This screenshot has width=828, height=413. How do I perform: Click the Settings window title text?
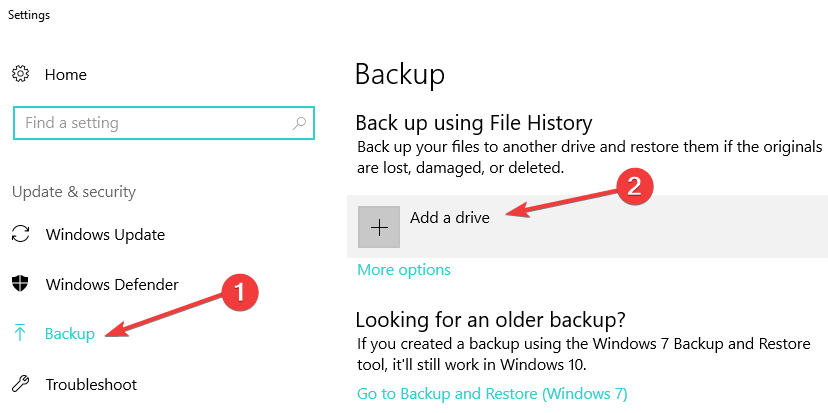click(29, 15)
